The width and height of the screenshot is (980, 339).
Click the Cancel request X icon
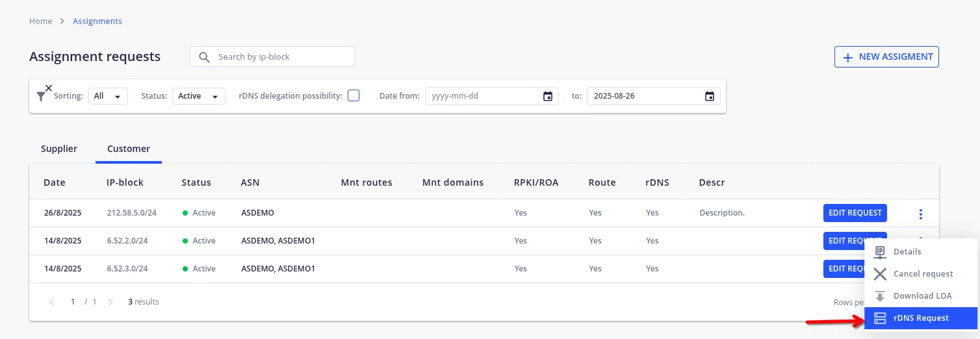880,274
